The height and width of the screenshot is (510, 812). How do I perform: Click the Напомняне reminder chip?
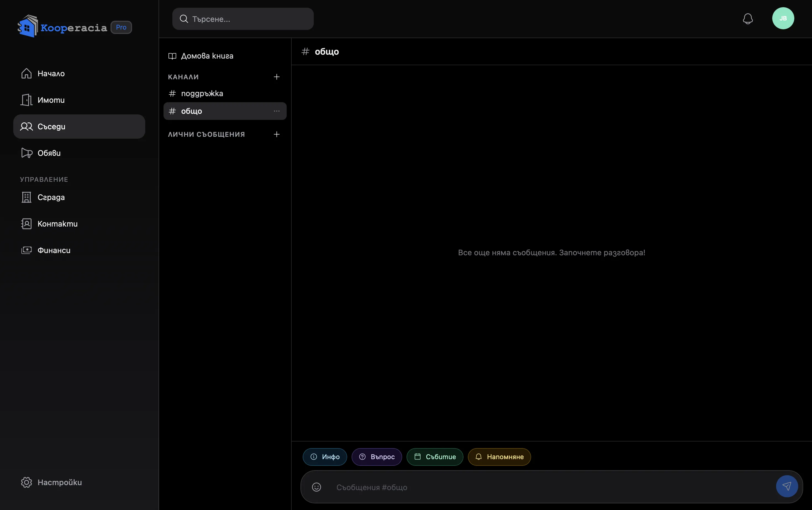coord(499,457)
